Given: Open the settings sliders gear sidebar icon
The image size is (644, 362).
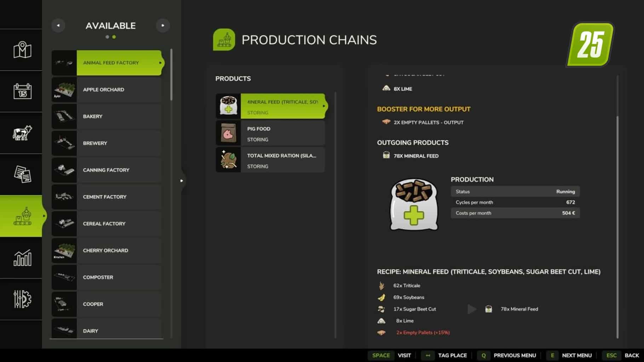Looking at the screenshot, I should click(22, 299).
